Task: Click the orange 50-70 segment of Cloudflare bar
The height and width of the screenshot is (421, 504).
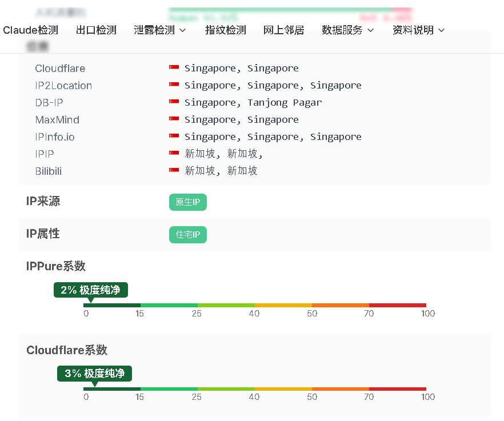Action: tap(341, 389)
